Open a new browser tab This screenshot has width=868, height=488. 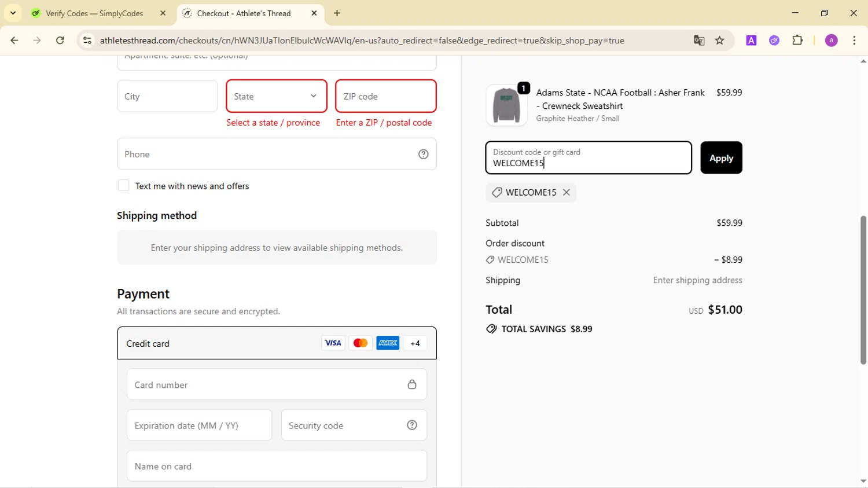pyautogui.click(x=337, y=13)
